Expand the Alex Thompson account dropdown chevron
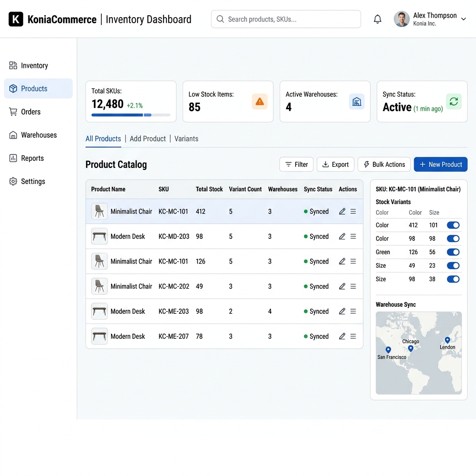This screenshot has width=476, height=476. 463,19
